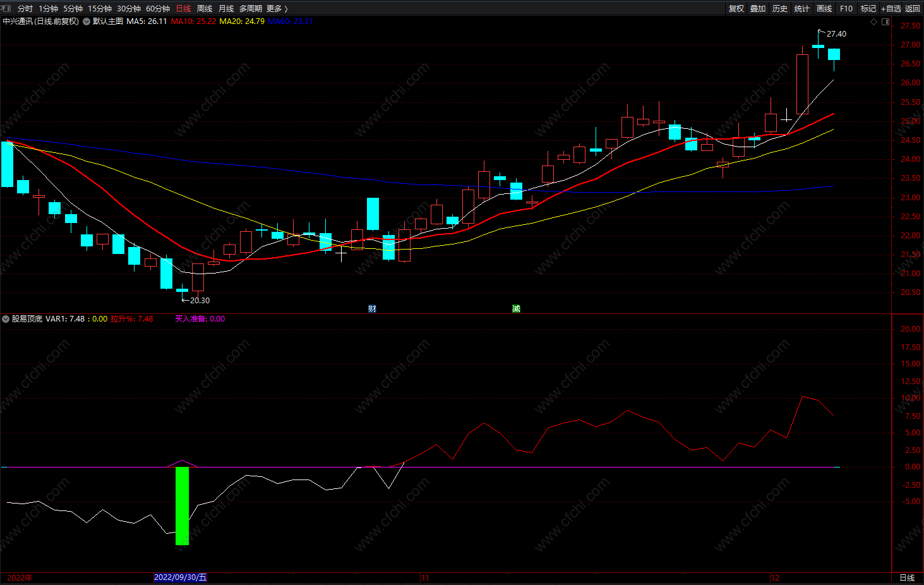This screenshot has width=924, height=585.
Task: Click the 财 finance marker icon
Action: pos(373,308)
